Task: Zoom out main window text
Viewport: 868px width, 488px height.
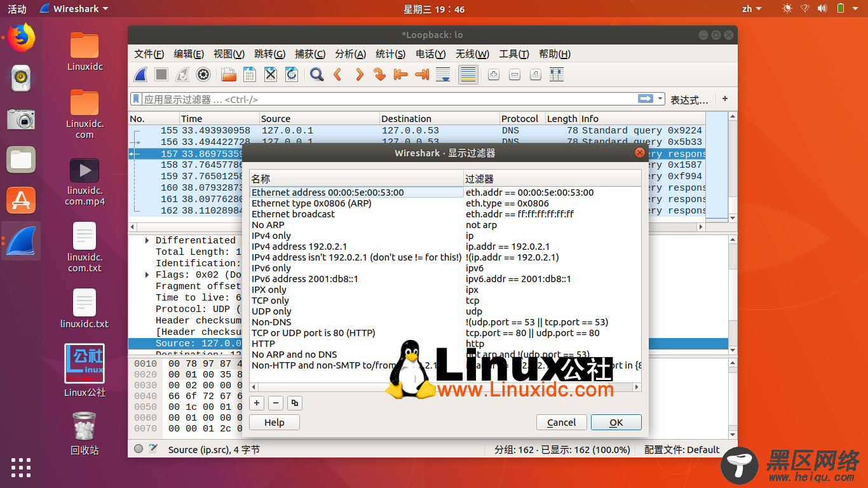Action: [515, 74]
